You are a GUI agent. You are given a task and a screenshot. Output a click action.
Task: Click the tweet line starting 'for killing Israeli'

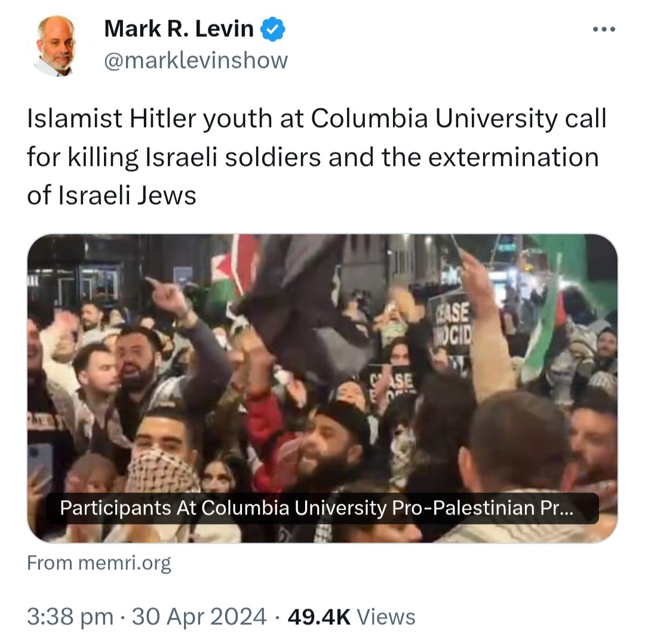click(312, 158)
